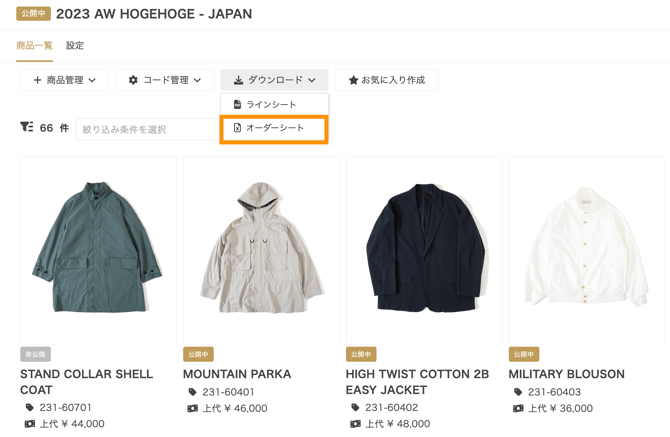The height and width of the screenshot is (437, 670).
Task: Click the price tag icon for 231-60401
Action: (x=192, y=392)
